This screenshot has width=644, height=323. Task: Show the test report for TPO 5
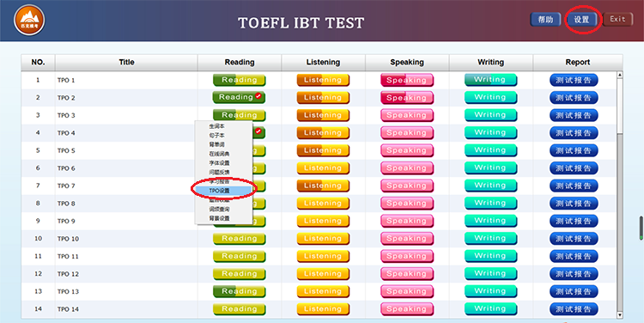tap(574, 150)
